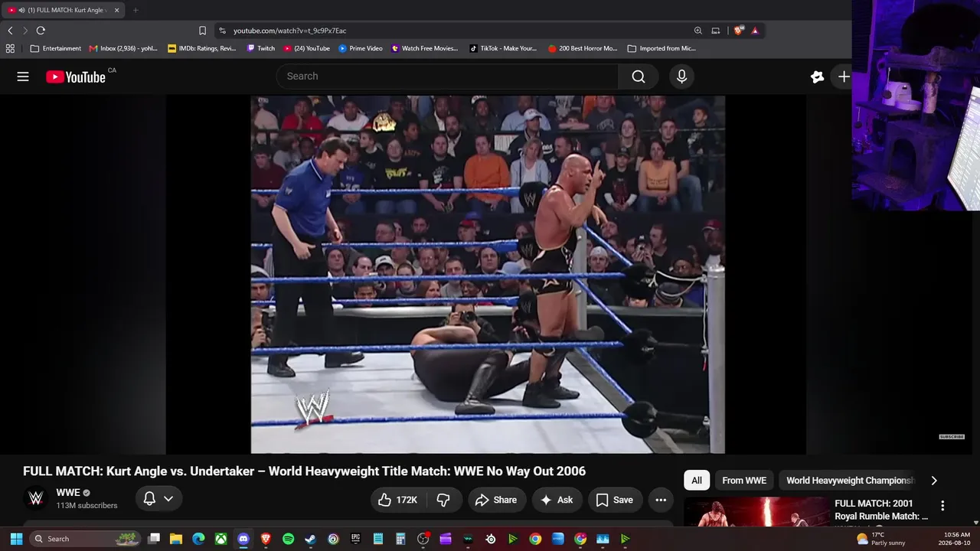This screenshot has width=980, height=551.
Task: Open Windows Start menu
Action: [16, 539]
